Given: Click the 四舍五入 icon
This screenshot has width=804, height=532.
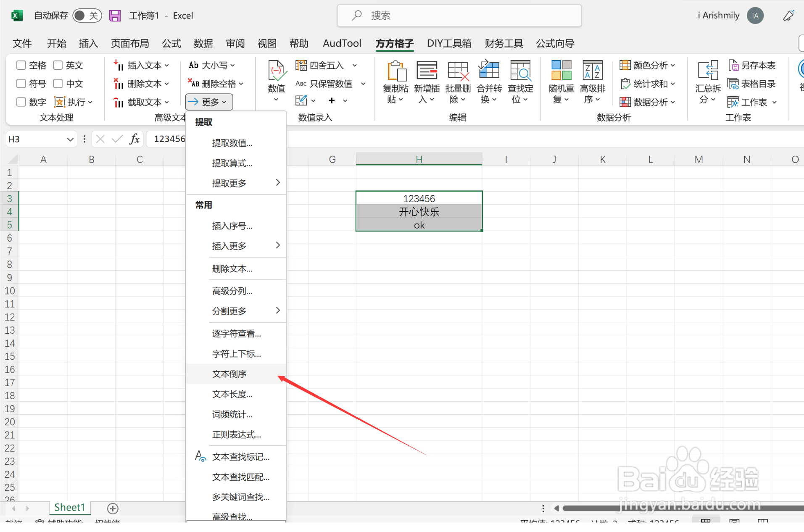Looking at the screenshot, I should [301, 65].
